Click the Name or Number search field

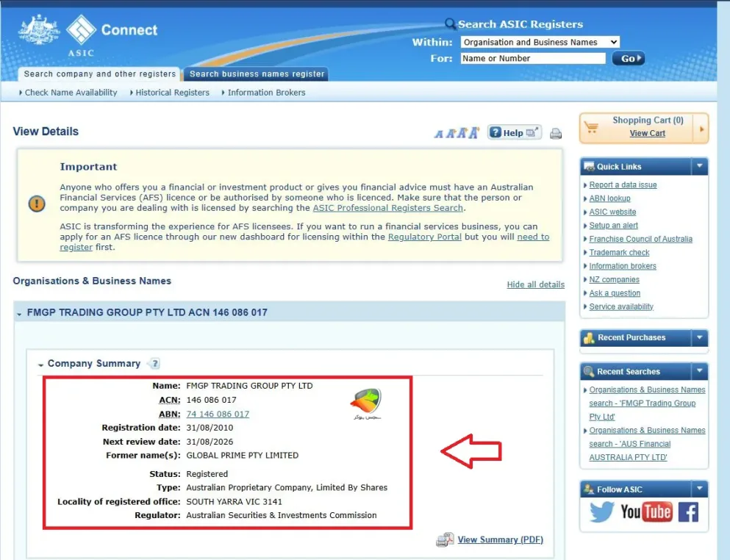tap(532, 58)
